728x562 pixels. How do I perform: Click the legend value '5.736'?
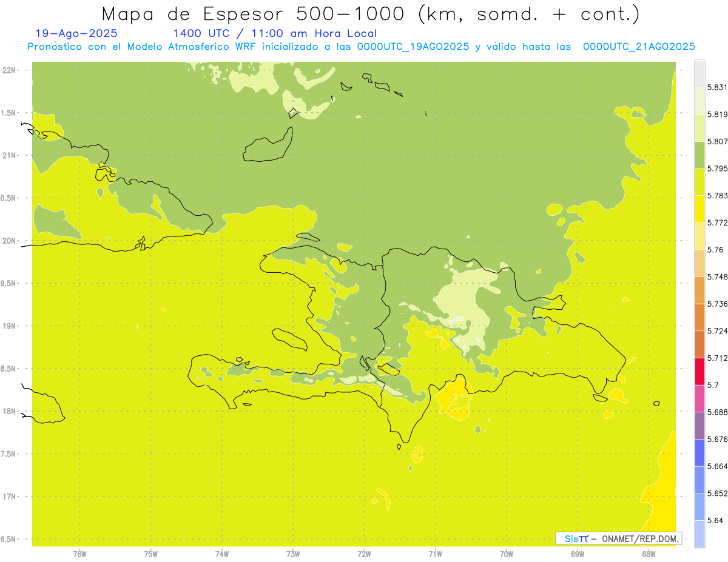tap(717, 304)
